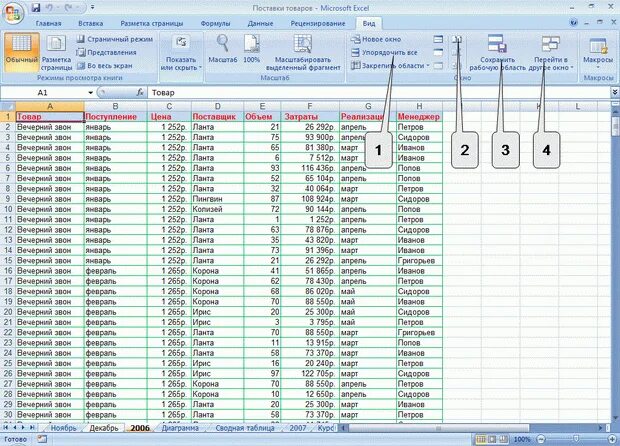Image resolution: width=620 pixels, height=446 pixels.
Task: Enable Страничный режим (page break preview)
Action: tap(115, 39)
